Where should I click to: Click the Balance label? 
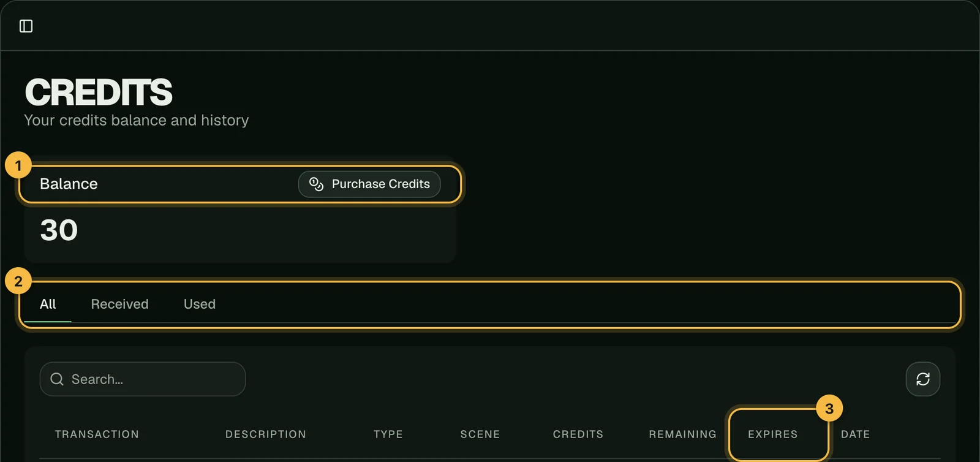point(69,184)
